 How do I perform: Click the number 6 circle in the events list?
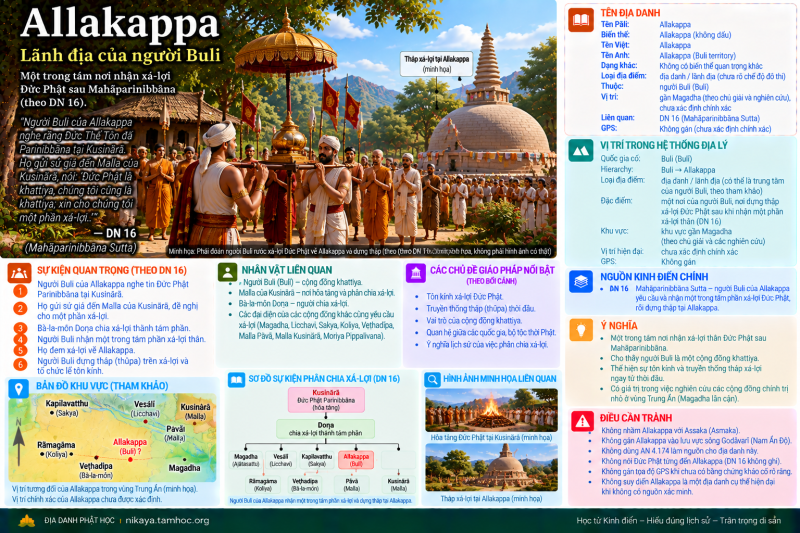(20, 365)
